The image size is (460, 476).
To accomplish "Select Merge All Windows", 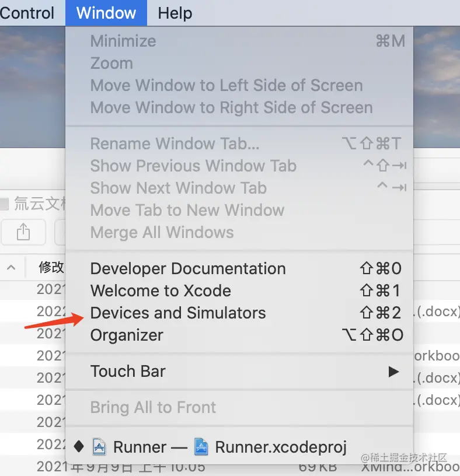I will [162, 233].
